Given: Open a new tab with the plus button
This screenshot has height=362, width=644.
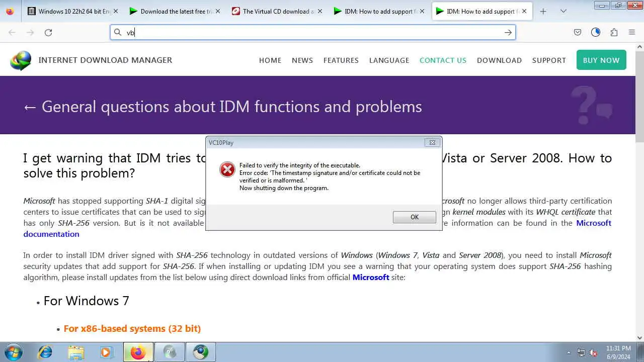Looking at the screenshot, I should pos(543,11).
